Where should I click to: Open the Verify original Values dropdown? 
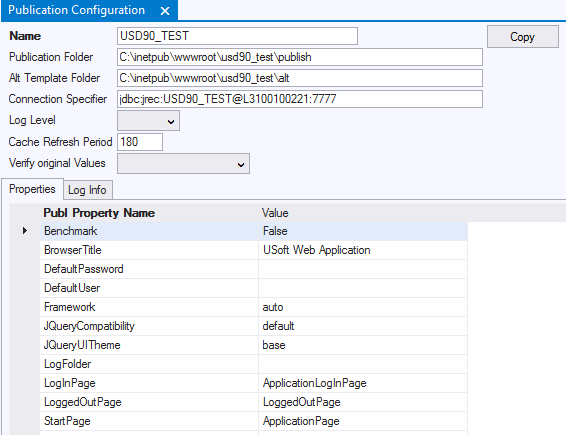coord(183,164)
